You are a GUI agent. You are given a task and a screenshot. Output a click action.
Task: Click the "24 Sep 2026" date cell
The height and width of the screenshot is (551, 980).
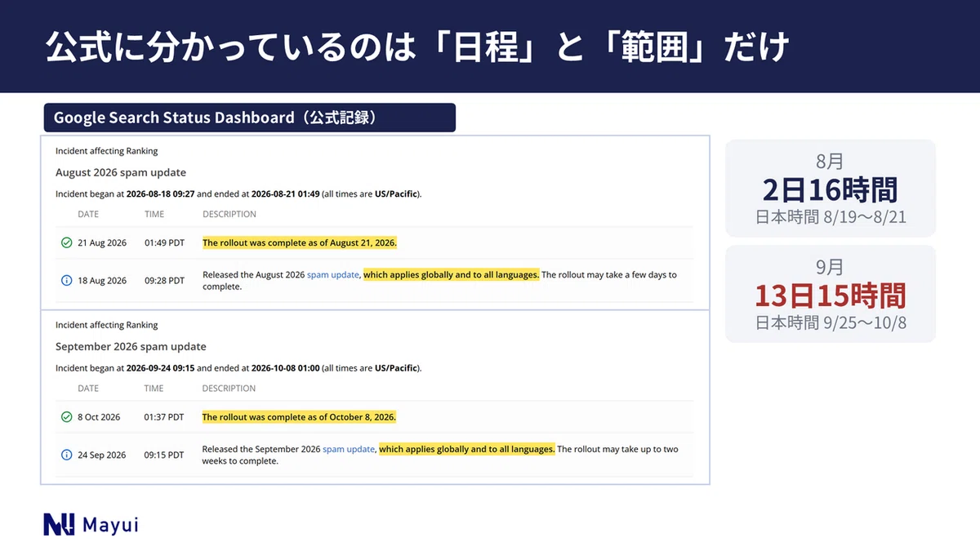[x=102, y=455]
